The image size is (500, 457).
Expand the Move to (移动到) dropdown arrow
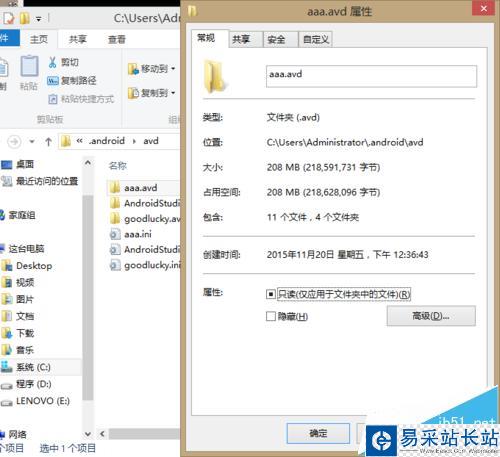point(173,69)
